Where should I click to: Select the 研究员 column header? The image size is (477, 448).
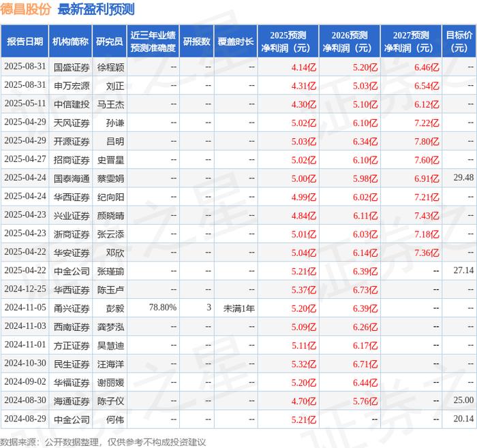point(110,42)
